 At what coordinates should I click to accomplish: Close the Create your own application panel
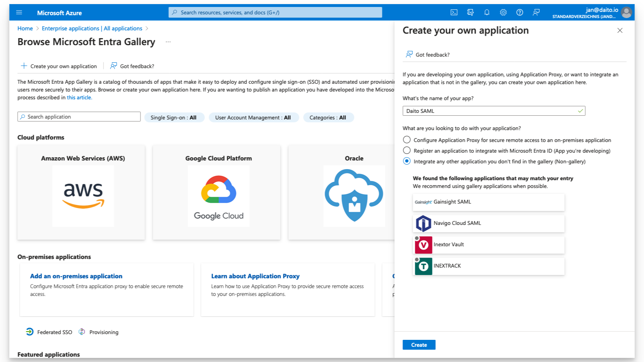click(x=620, y=30)
